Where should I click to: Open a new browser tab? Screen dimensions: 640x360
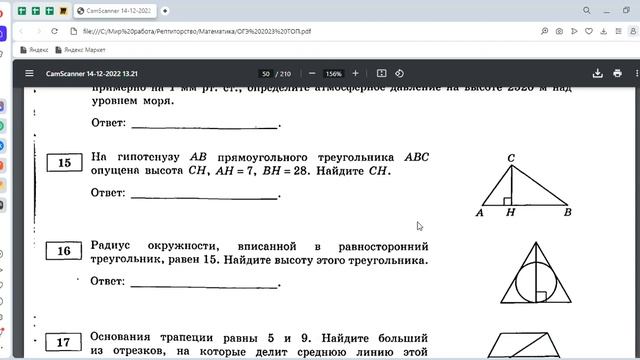pyautogui.click(x=165, y=11)
